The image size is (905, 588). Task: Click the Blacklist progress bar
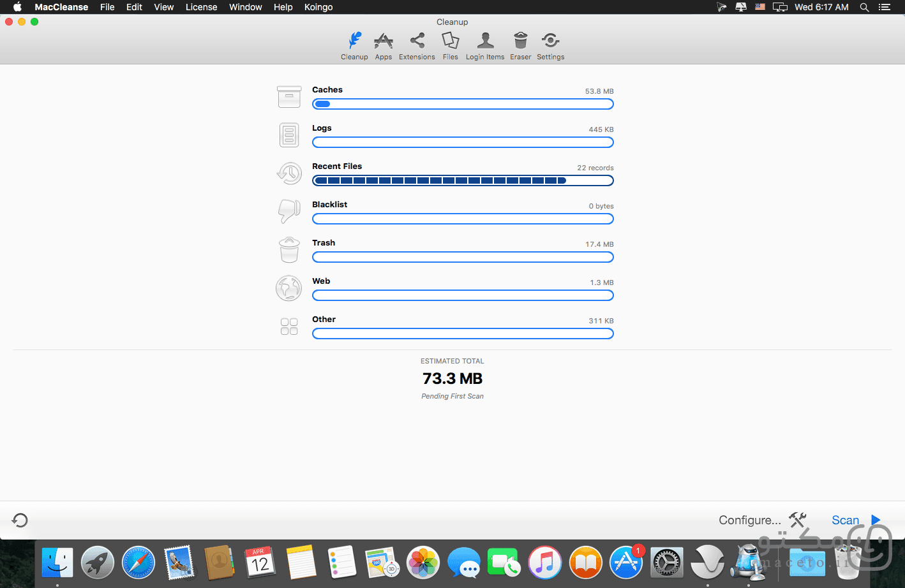pyautogui.click(x=463, y=219)
